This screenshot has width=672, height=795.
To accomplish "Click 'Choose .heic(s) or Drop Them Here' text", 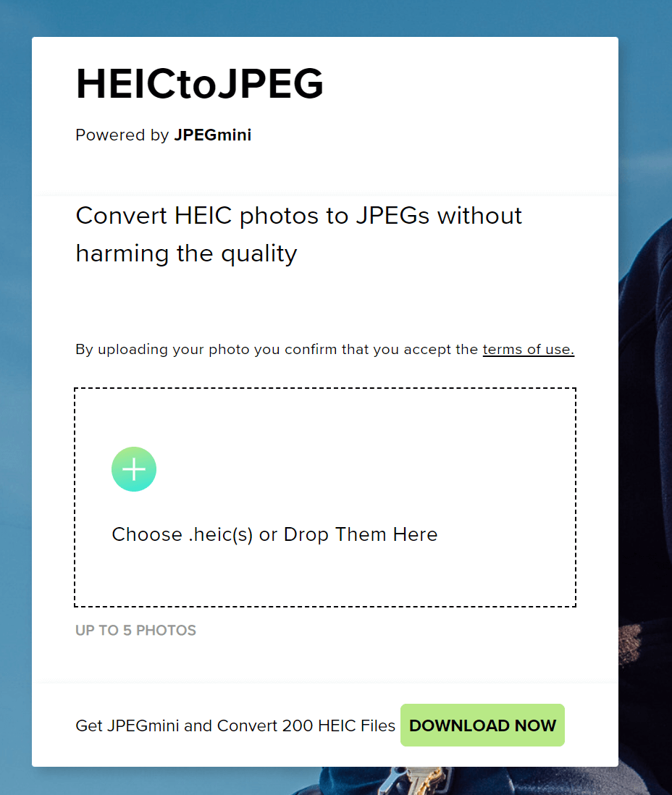I will pos(274,534).
